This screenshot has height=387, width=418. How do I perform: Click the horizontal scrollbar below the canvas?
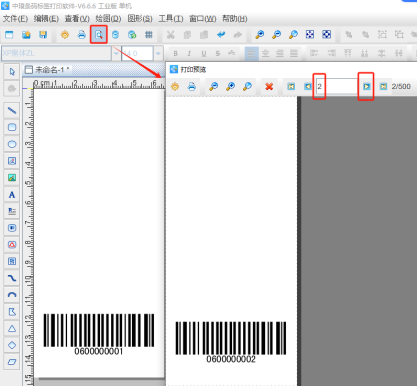tap(102, 379)
